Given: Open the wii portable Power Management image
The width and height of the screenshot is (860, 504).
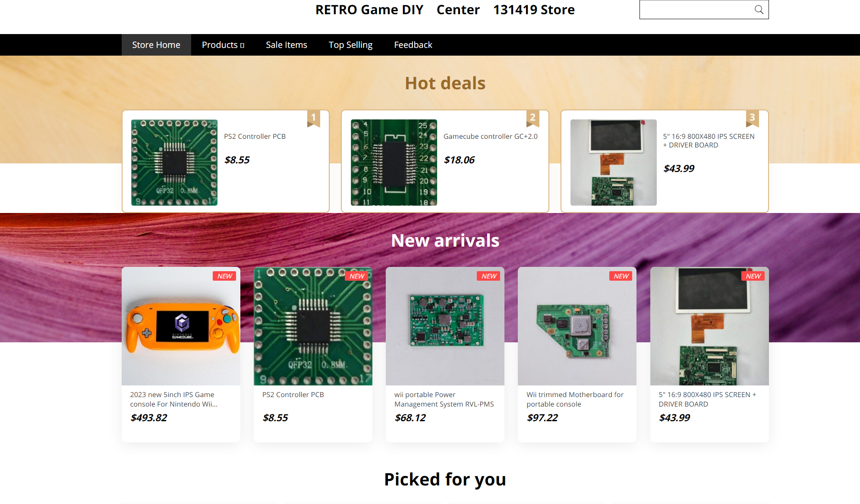Looking at the screenshot, I should point(445,326).
